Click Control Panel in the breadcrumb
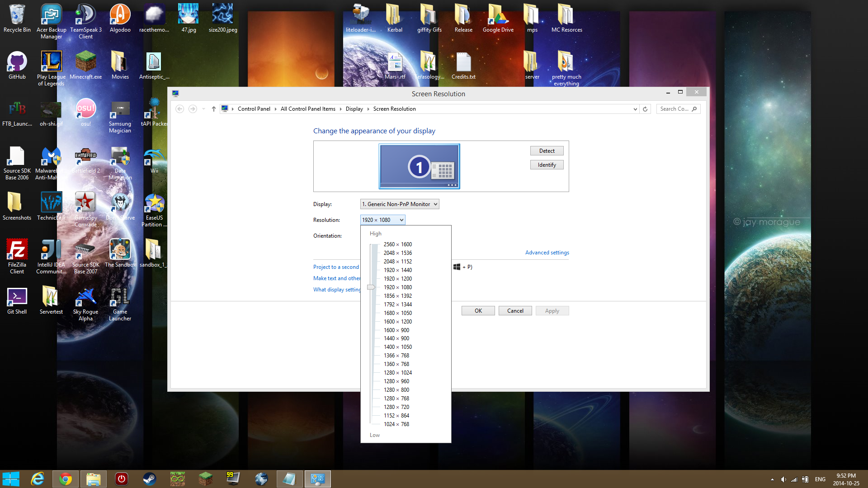Viewport: 868px width, 488px height. point(254,109)
